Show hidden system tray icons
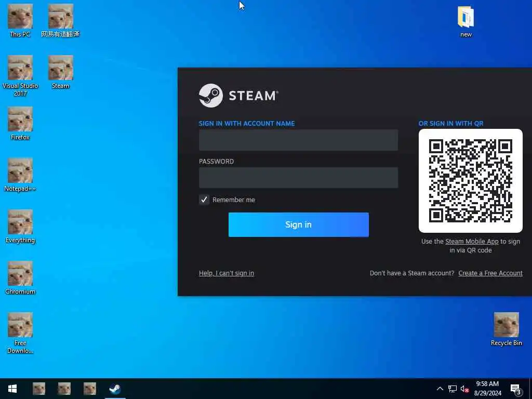 coord(440,389)
